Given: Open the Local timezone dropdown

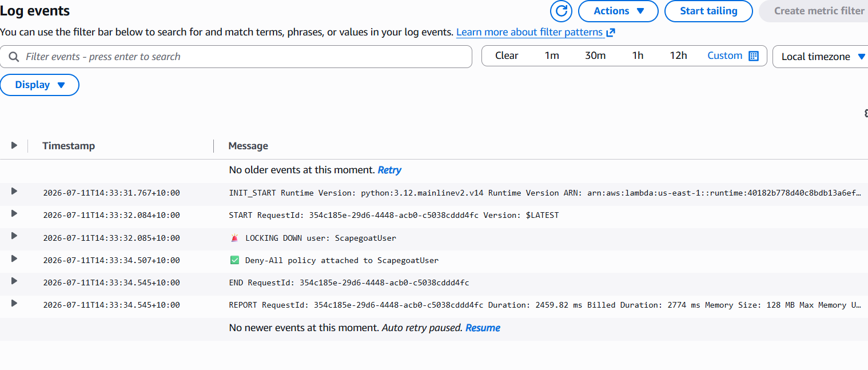Looking at the screenshot, I should click(821, 57).
